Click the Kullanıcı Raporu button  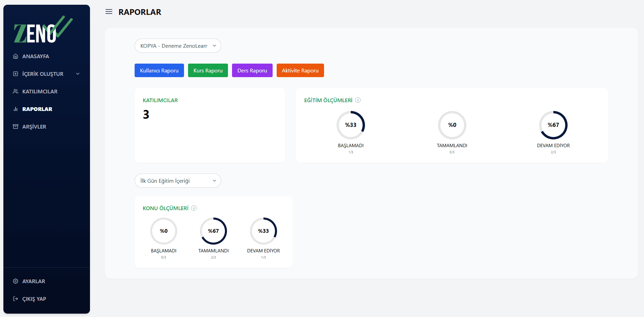(x=159, y=70)
